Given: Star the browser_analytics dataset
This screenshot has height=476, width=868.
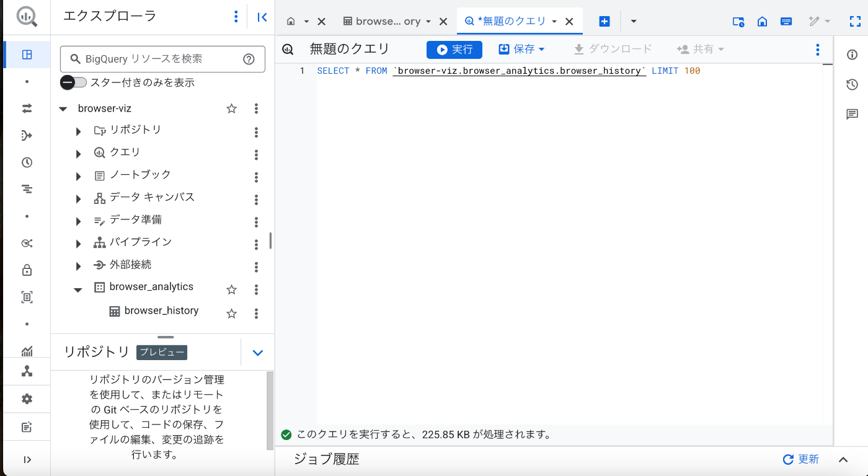Looking at the screenshot, I should tap(231, 289).
